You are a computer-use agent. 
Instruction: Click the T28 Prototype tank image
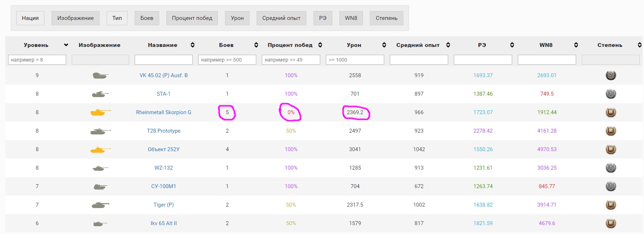coord(100,131)
